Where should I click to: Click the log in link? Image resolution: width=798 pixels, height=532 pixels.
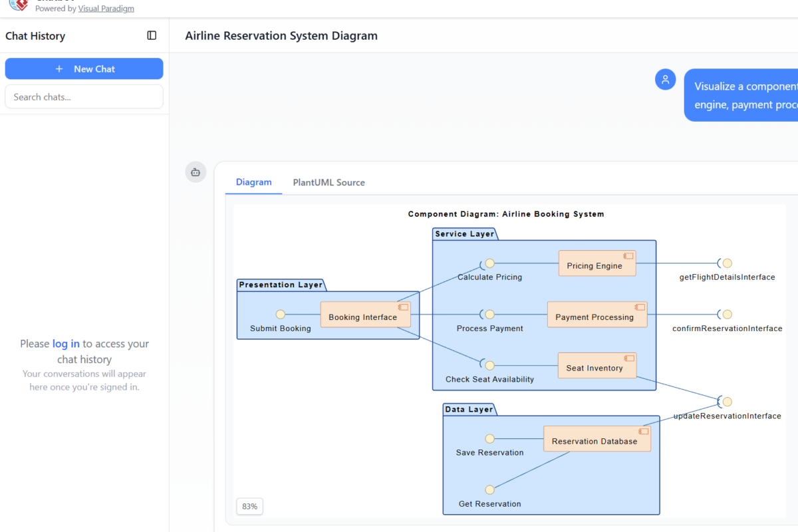click(66, 344)
